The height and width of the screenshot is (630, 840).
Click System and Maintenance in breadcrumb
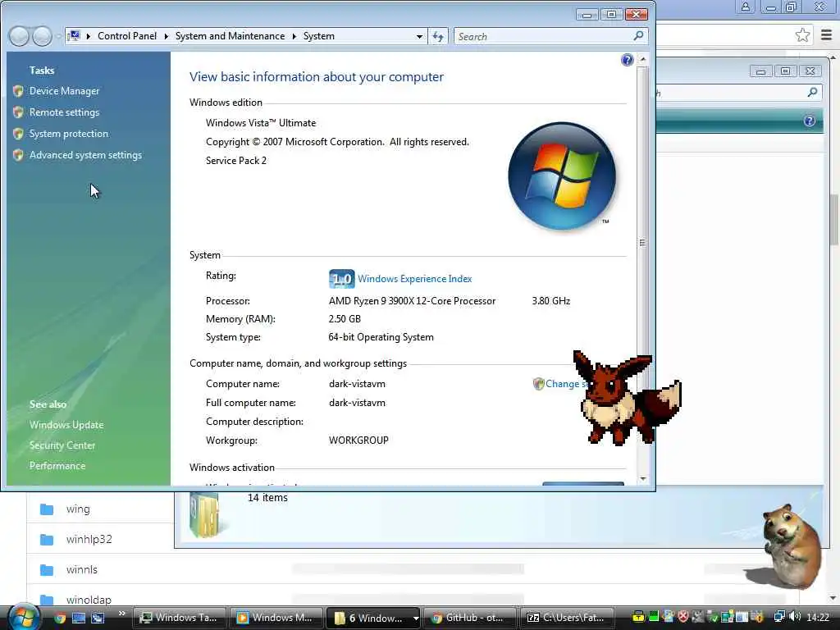[230, 36]
